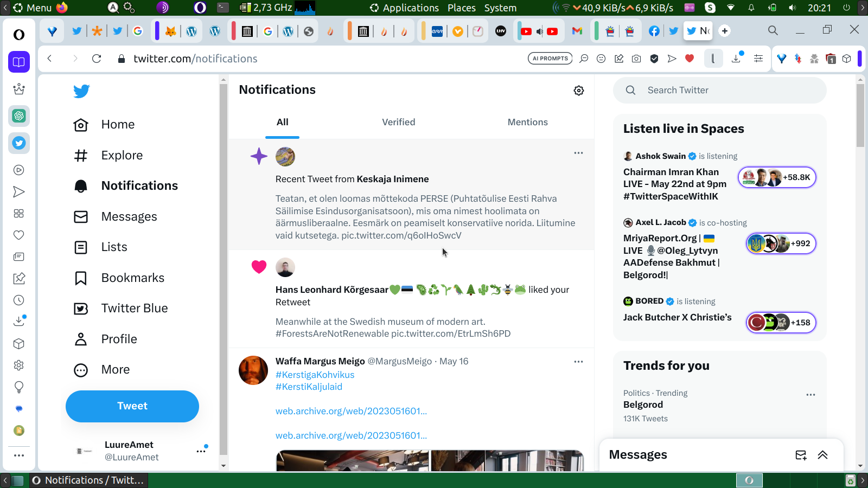This screenshot has height=488, width=868.
Task: Open Speed Dial grid in Opera sidebar
Action: 19,214
